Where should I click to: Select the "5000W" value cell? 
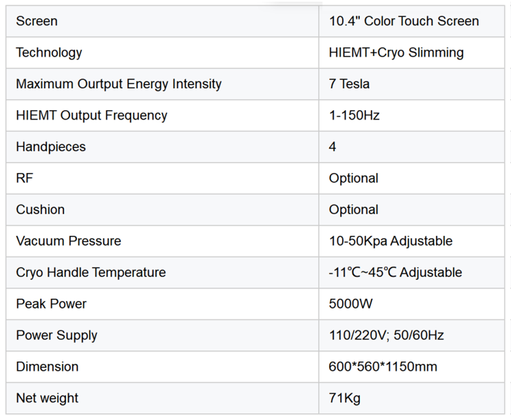pyautogui.click(x=351, y=304)
